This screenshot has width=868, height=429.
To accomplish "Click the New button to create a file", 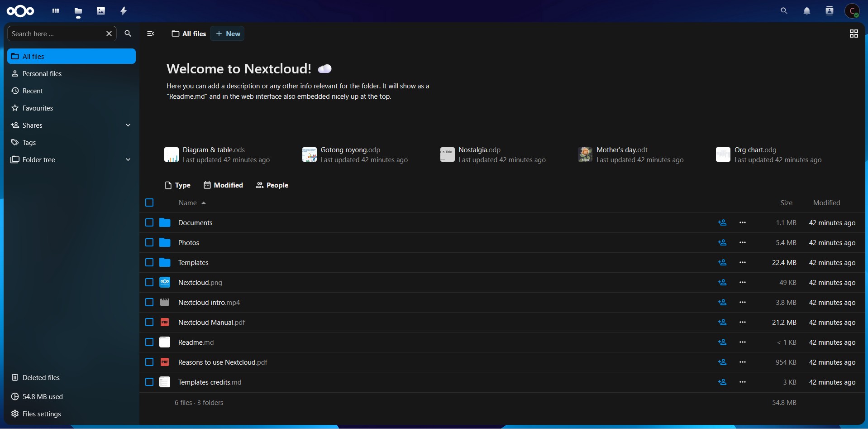I will [228, 34].
